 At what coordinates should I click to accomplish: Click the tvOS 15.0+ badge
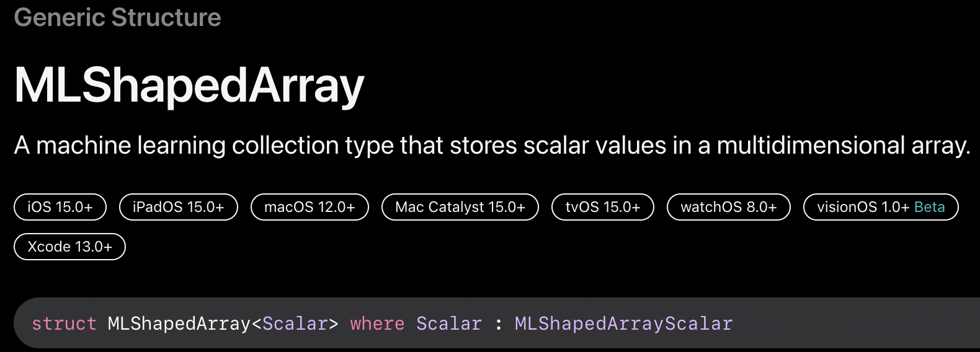pyautogui.click(x=603, y=207)
